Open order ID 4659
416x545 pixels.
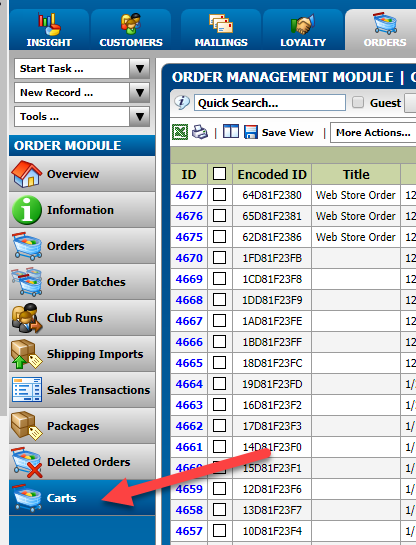pyautogui.click(x=189, y=489)
